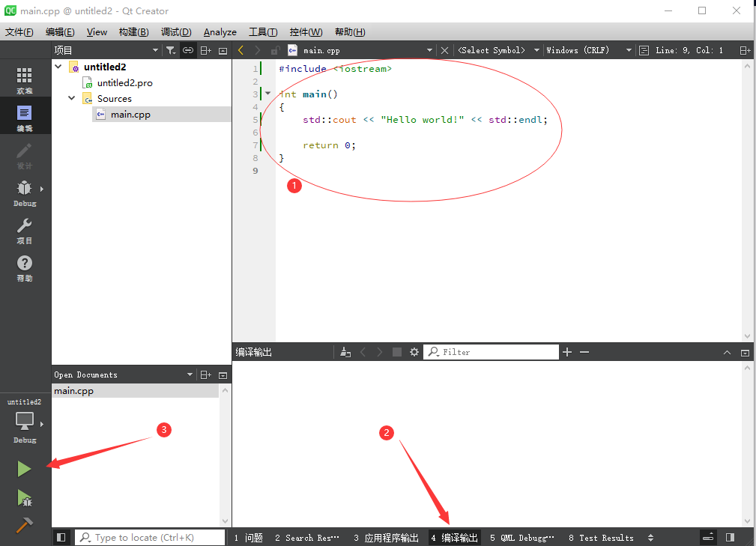The width and height of the screenshot is (756, 546).
Task: Switch to the 5 QML Debugger tab
Action: pyautogui.click(x=522, y=537)
